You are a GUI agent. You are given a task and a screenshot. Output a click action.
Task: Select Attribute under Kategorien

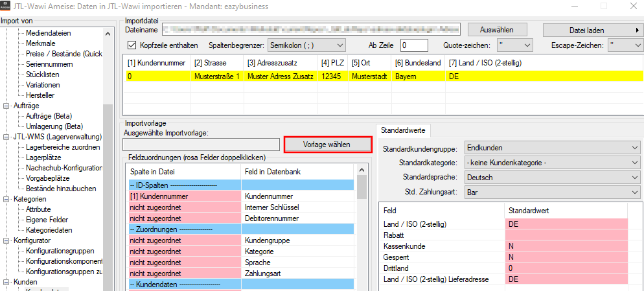[38, 209]
